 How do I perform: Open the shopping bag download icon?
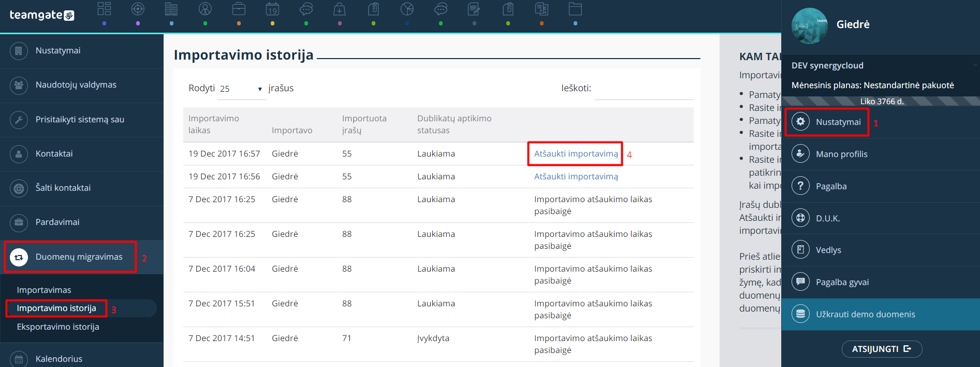pos(340,9)
